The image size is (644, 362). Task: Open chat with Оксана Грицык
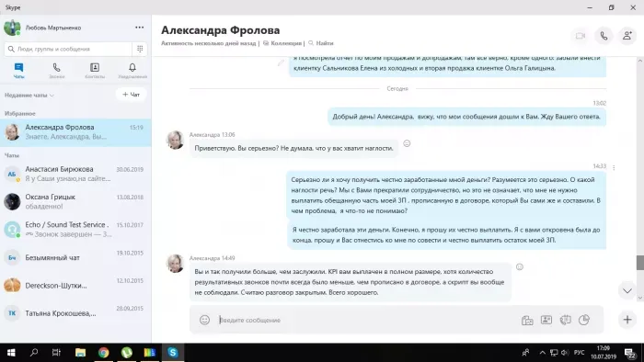click(75, 202)
